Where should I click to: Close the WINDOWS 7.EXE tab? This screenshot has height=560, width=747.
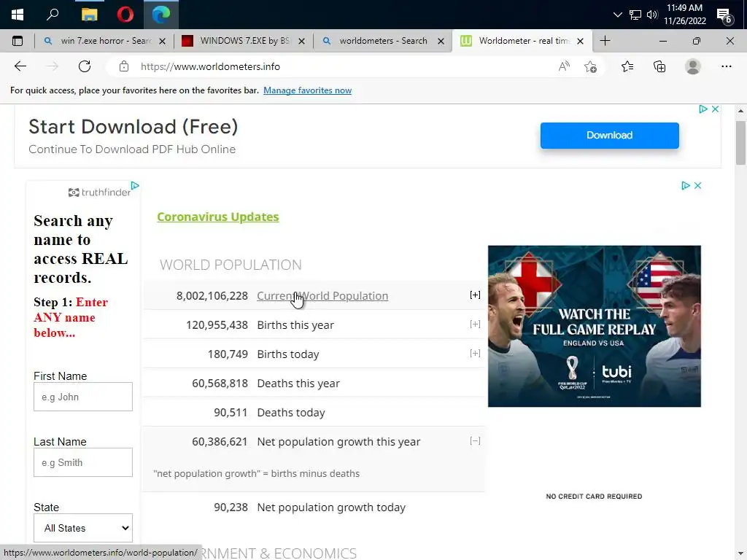(x=301, y=42)
